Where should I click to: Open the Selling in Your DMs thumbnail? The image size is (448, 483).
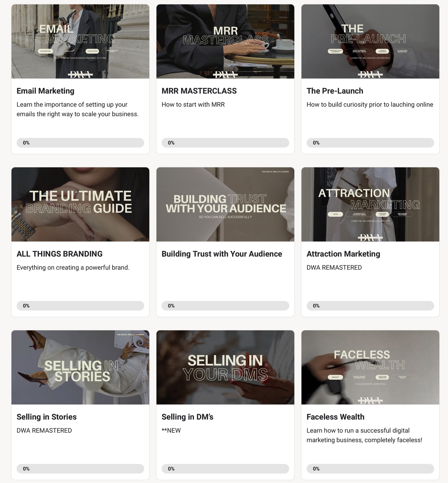[x=225, y=367]
